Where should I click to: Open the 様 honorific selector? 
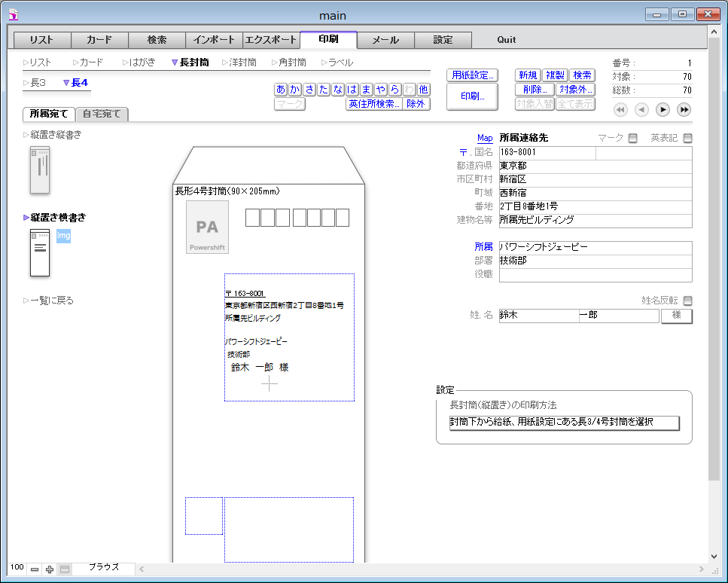[676, 316]
